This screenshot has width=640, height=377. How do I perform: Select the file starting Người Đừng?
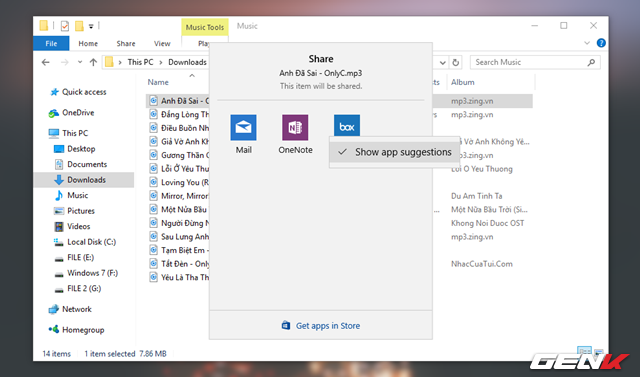click(x=179, y=223)
